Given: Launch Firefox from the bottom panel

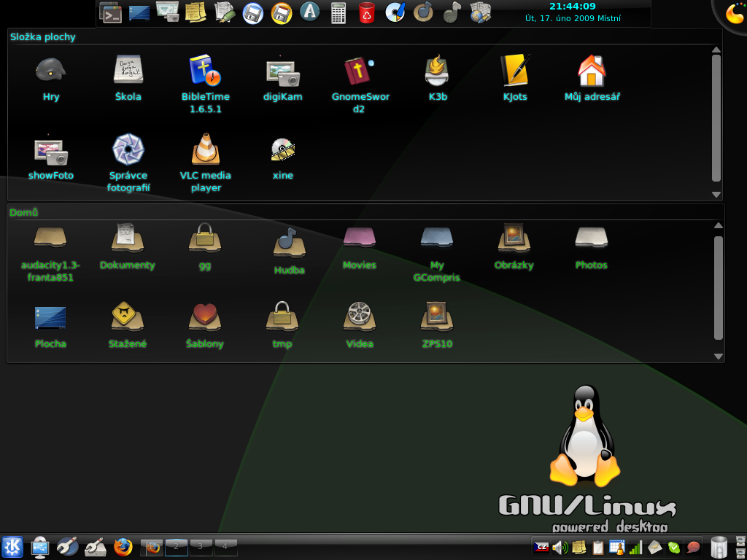Looking at the screenshot, I should (123, 547).
